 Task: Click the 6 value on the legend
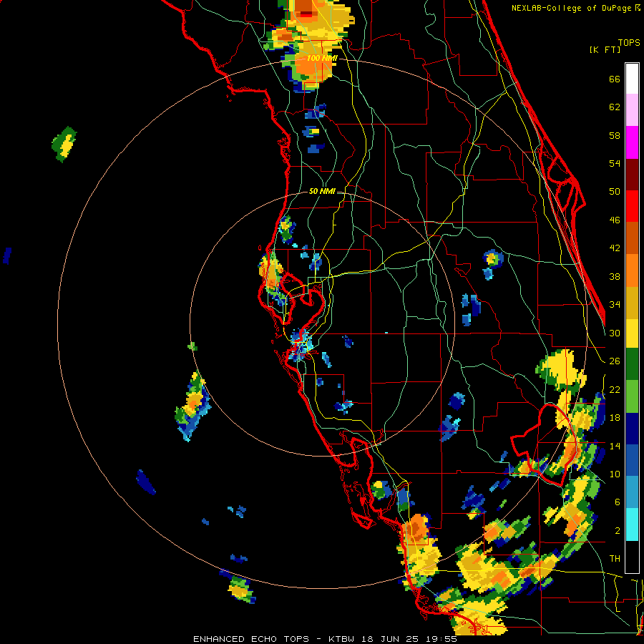618,502
